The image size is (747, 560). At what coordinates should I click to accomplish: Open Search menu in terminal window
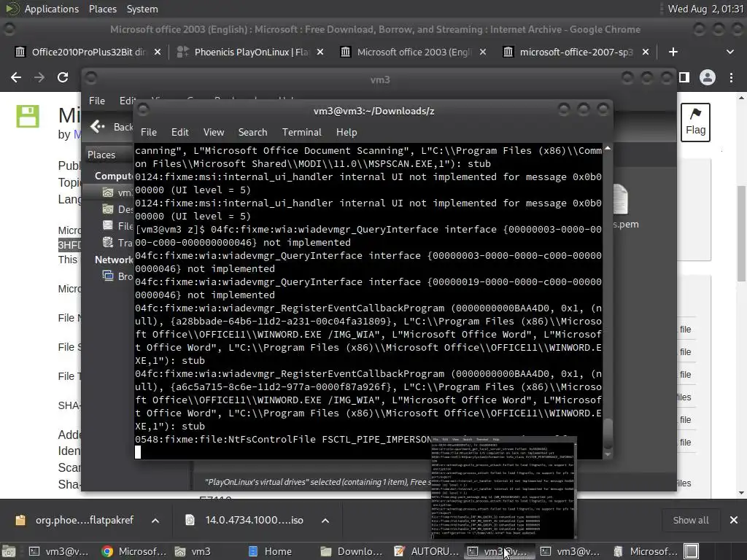click(252, 133)
